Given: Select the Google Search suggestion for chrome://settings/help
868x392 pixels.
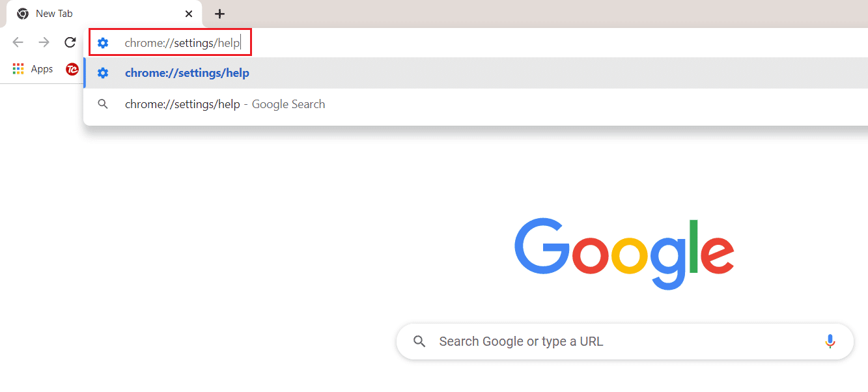Looking at the screenshot, I should click(x=225, y=104).
